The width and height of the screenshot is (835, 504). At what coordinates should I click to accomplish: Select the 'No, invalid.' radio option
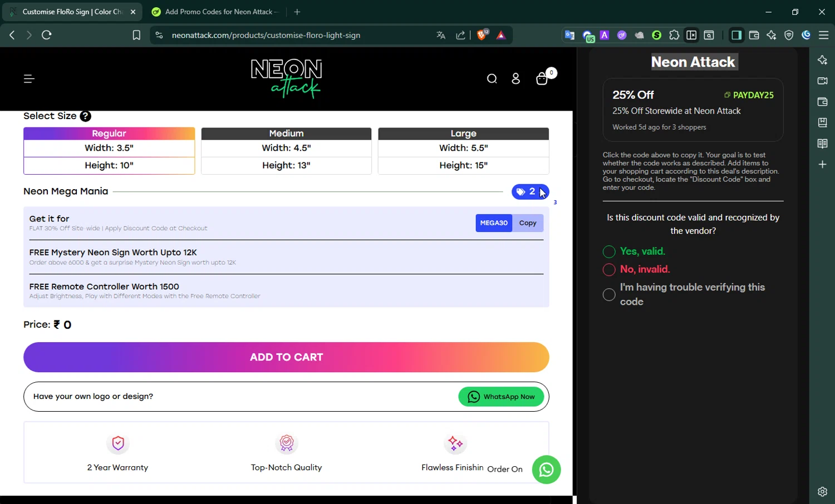[609, 270]
